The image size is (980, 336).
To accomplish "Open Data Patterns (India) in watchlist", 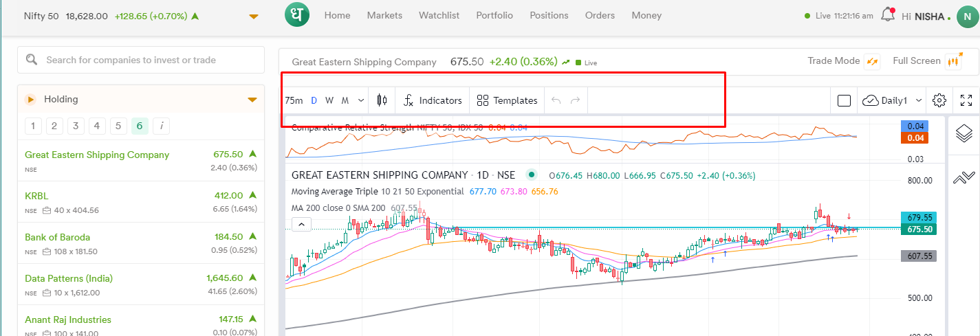I will coord(141,284).
